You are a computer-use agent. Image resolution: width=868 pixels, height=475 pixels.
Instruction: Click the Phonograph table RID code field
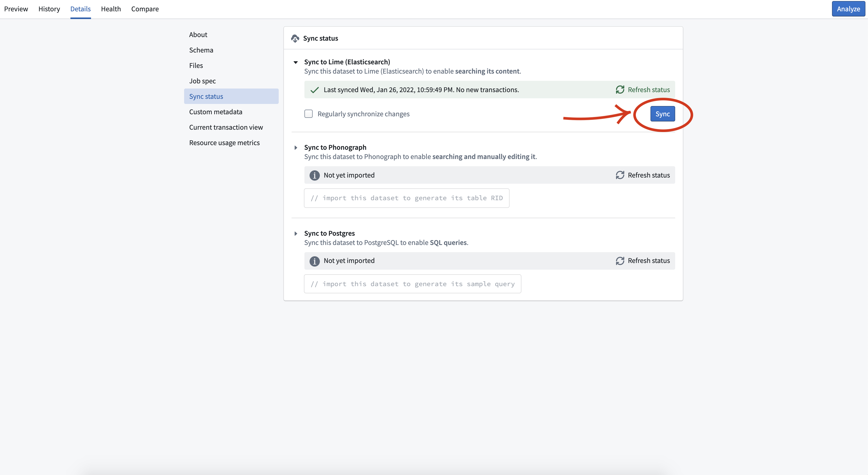click(406, 198)
